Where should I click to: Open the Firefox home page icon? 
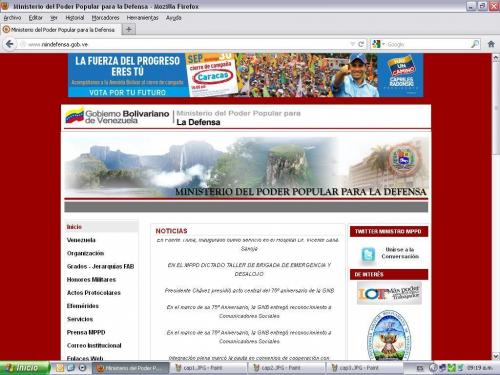491,44
